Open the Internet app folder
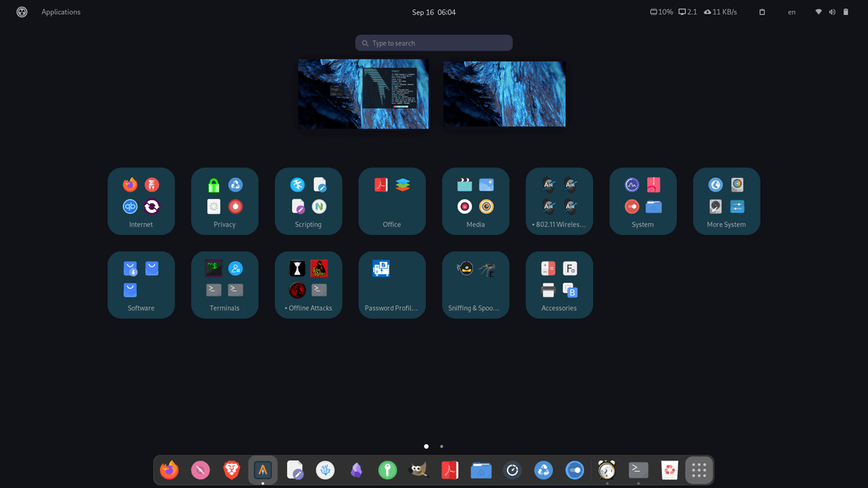Viewport: 868px width, 488px height. click(141, 201)
